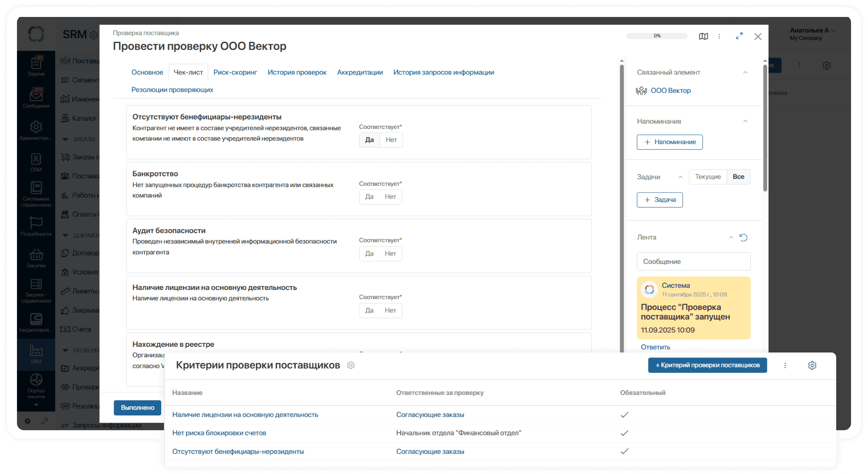Open gear settings next to Критерии проверки поставщиков title
Viewport: 868px width, 474px height.
click(x=351, y=365)
